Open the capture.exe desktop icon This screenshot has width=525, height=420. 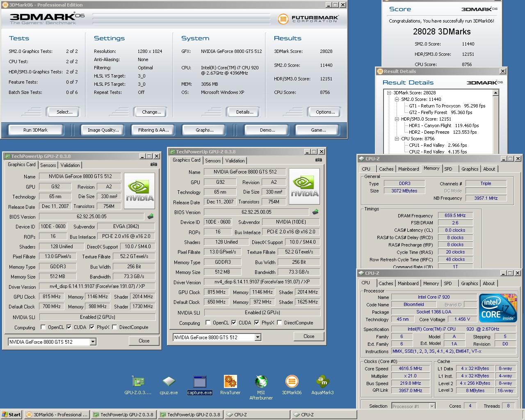tap(200, 385)
